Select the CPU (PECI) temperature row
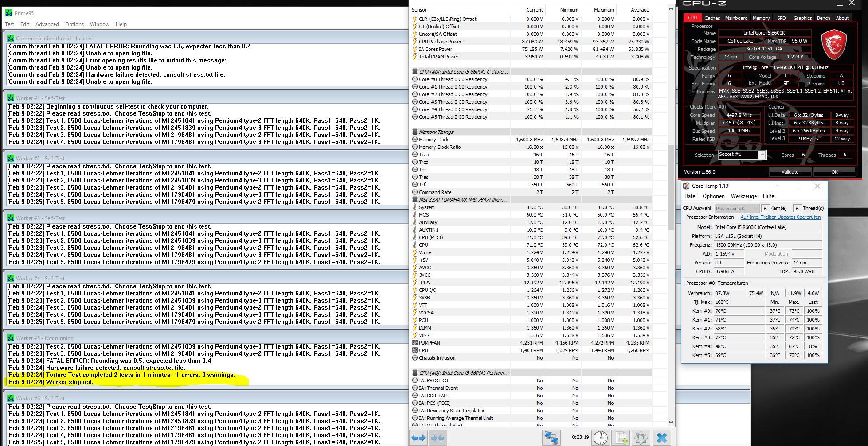868x446 pixels. pyautogui.click(x=531, y=237)
